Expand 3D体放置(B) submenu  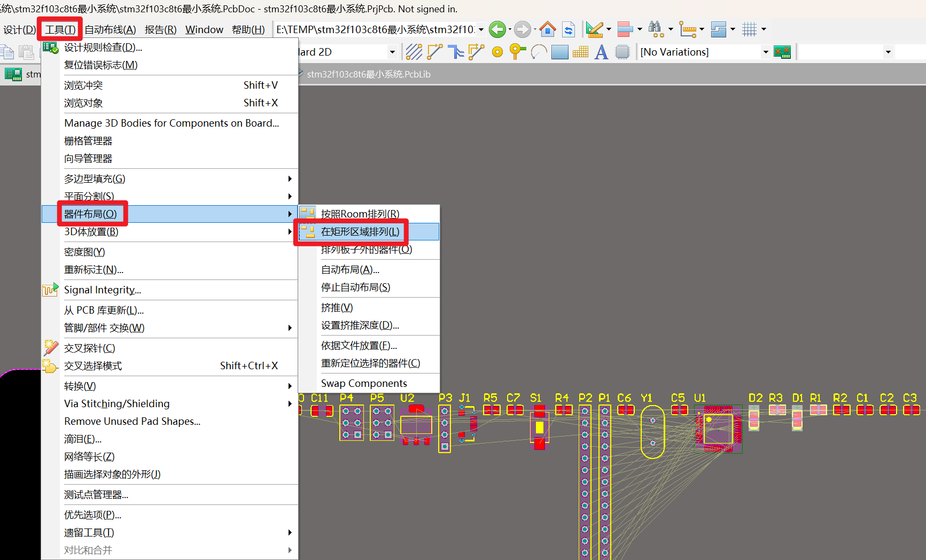170,231
